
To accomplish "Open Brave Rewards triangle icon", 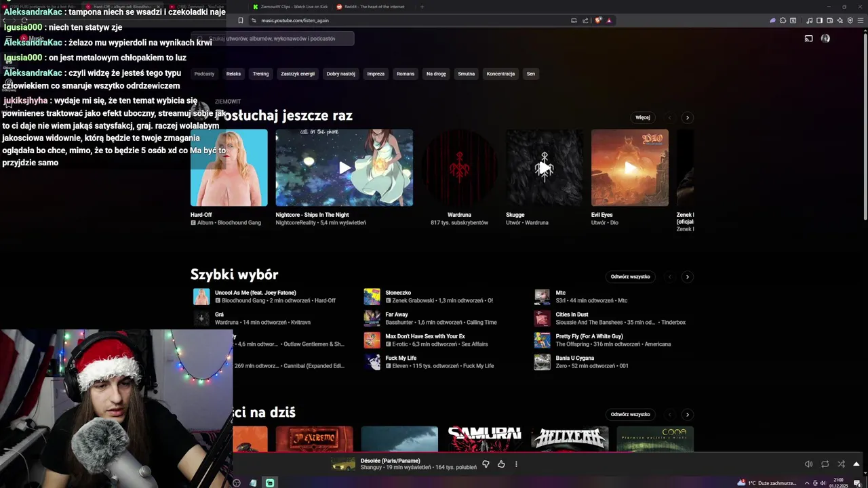I will tap(609, 20).
